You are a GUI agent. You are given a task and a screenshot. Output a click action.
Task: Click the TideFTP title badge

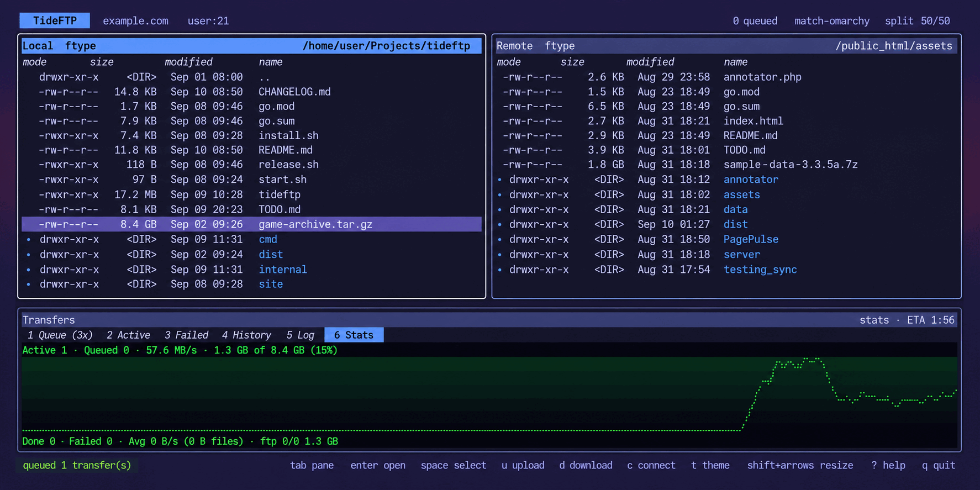point(55,20)
